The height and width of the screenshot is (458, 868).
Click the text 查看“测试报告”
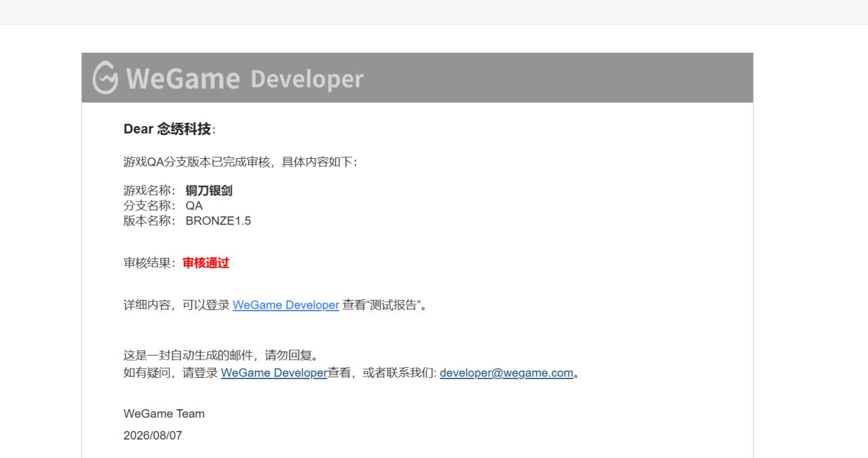(x=384, y=305)
